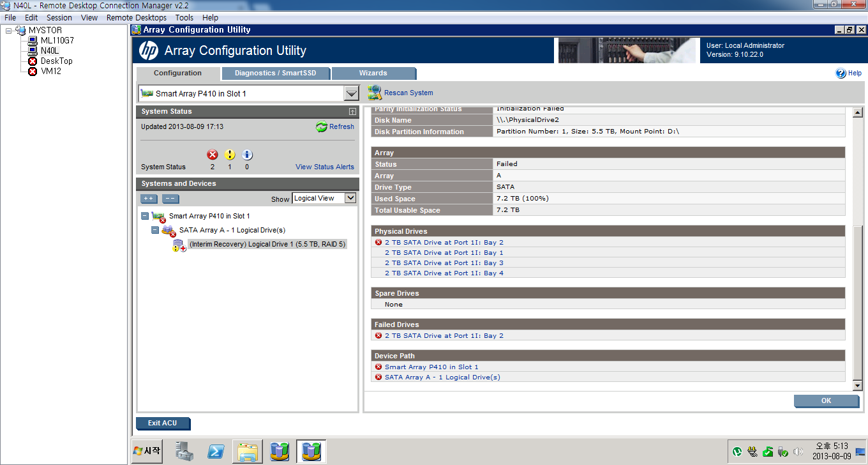Open Server Manager from the taskbar

[x=185, y=451]
